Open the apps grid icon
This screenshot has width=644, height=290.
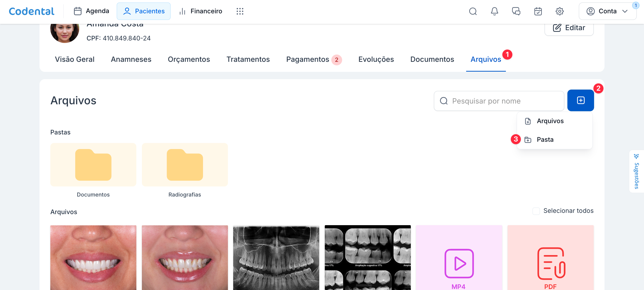pyautogui.click(x=240, y=11)
